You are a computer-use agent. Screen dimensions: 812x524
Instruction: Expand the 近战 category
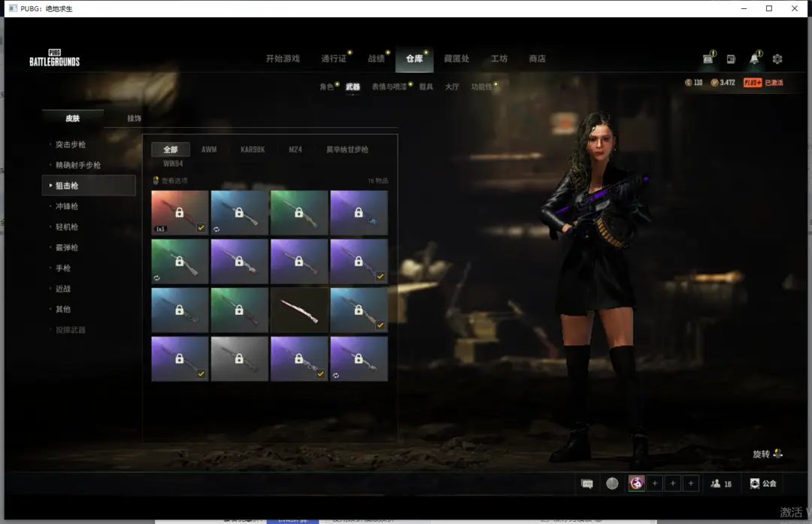[62, 289]
